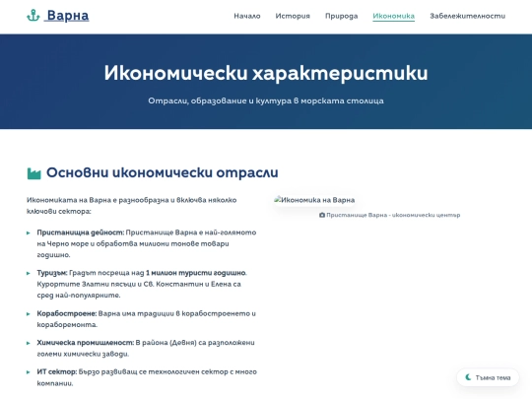The height and width of the screenshot is (399, 532).
Task: Click the bullet arrow before Пристанищна дейност
Action: click(x=29, y=233)
